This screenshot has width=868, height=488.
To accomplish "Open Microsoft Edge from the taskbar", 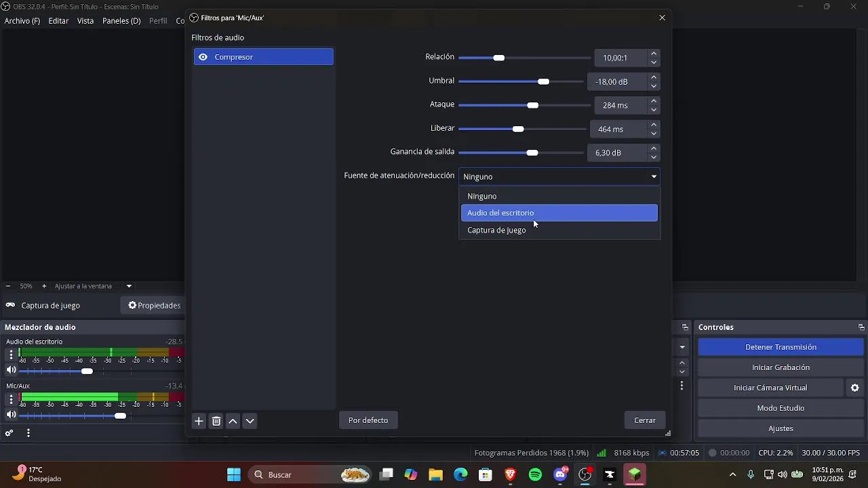I will 460,474.
